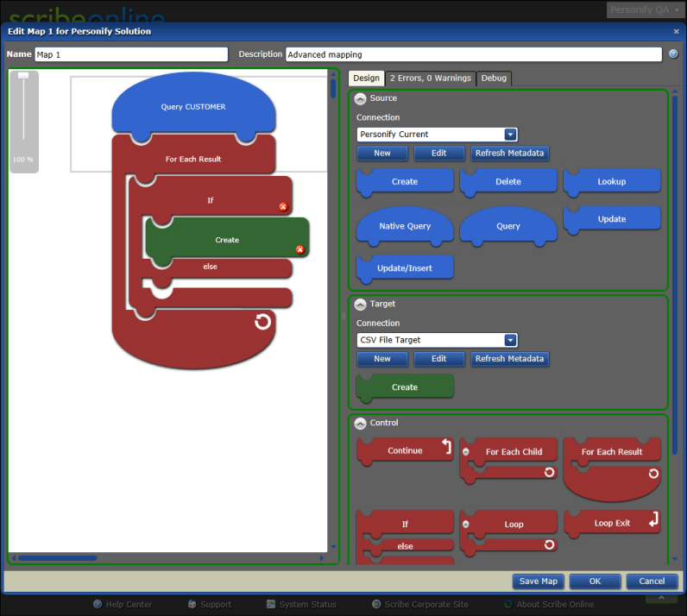Select the Query block in Source panel
The width and height of the screenshot is (687, 616).
pyautogui.click(x=508, y=226)
